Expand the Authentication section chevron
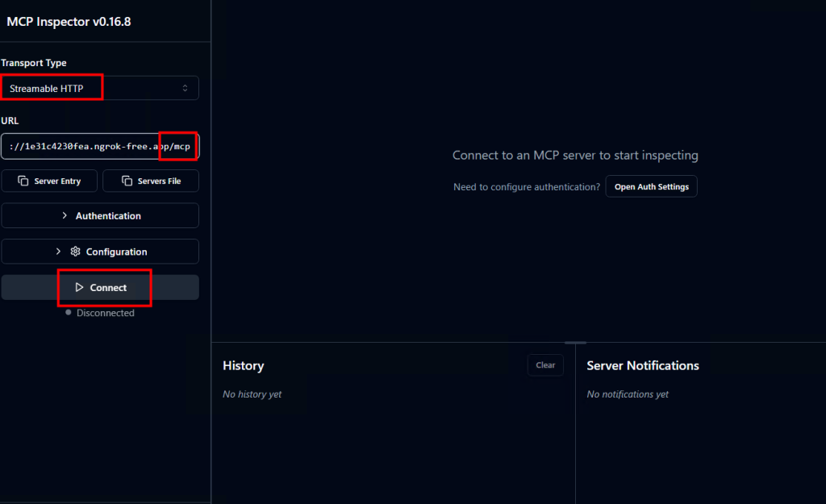Image resolution: width=826 pixels, height=504 pixels. [65, 216]
